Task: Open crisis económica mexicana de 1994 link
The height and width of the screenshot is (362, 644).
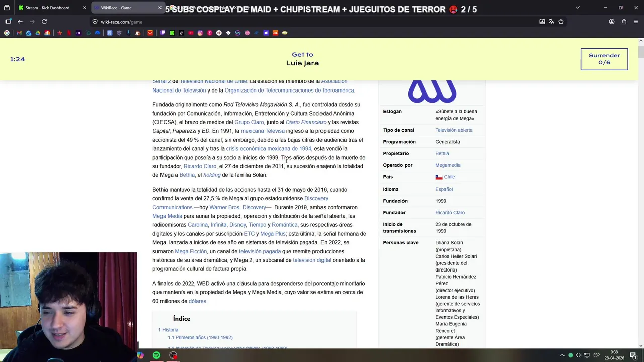Action: pyautogui.click(x=269, y=149)
